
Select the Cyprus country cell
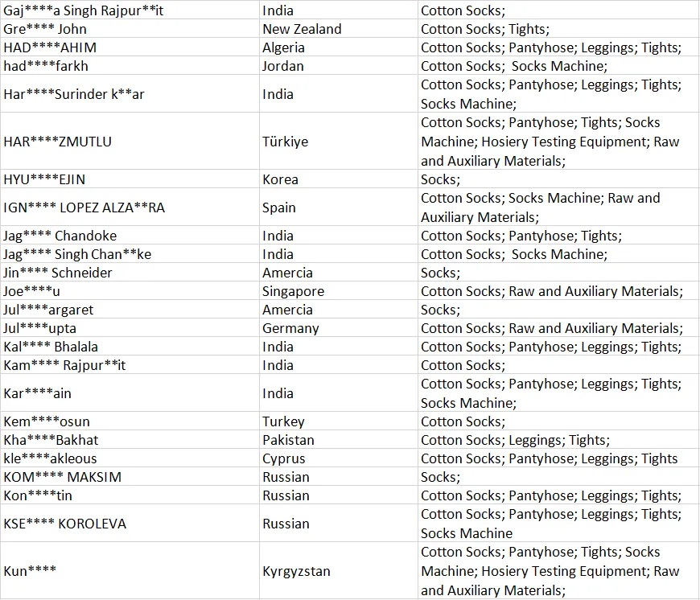click(x=339, y=458)
